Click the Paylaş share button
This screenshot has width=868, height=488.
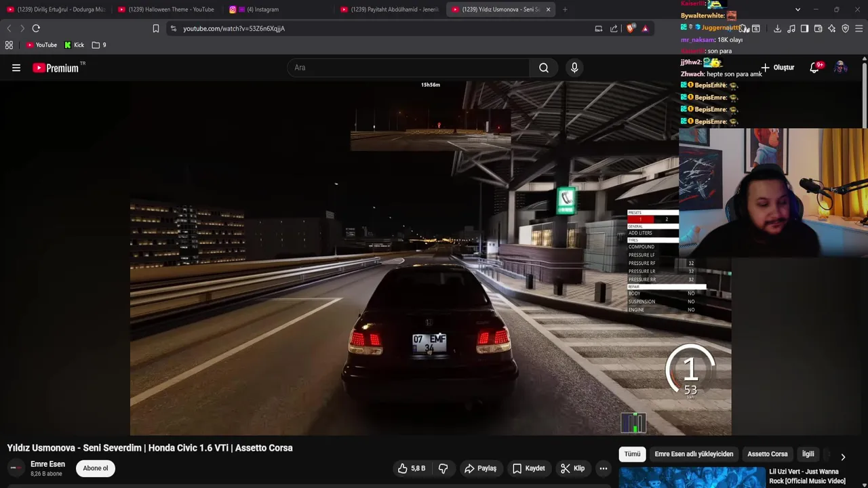480,468
